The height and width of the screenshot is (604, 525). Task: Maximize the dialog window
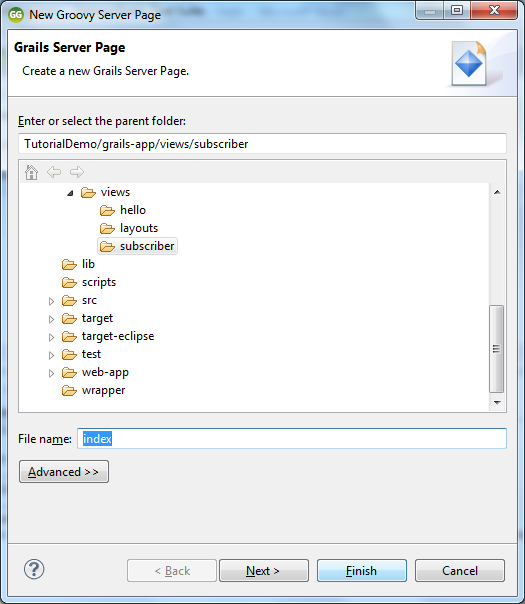(x=457, y=10)
